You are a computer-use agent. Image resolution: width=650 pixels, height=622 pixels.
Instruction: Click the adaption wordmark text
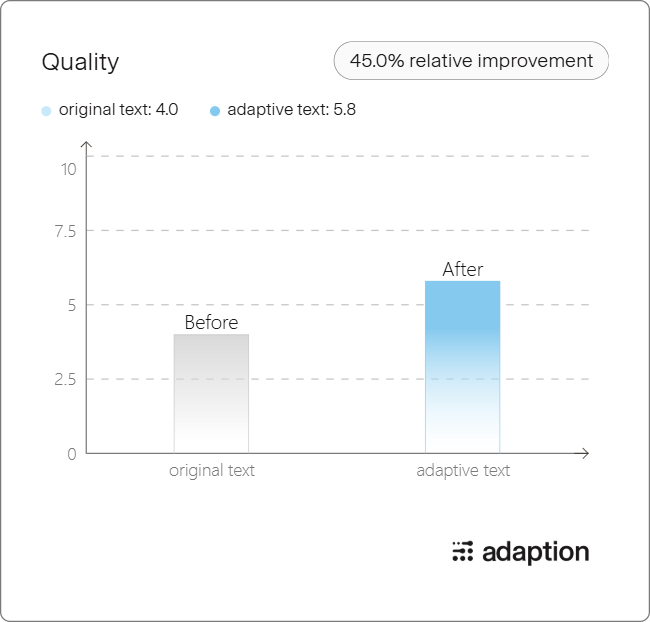(536, 553)
